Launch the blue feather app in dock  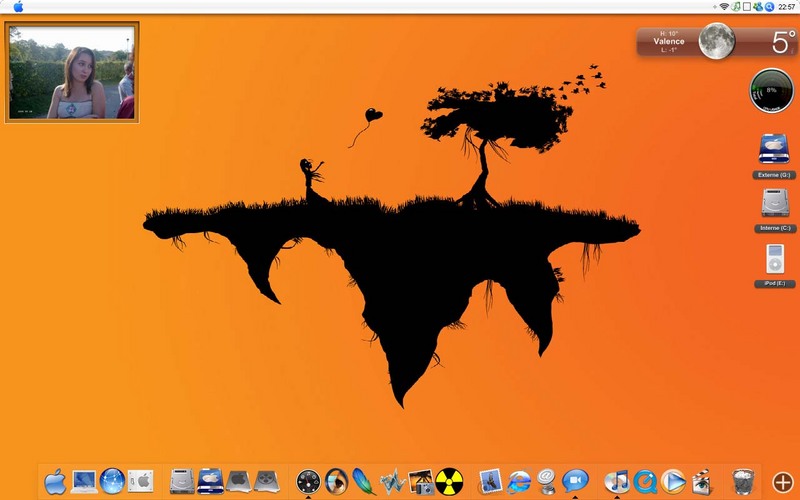tap(364, 482)
